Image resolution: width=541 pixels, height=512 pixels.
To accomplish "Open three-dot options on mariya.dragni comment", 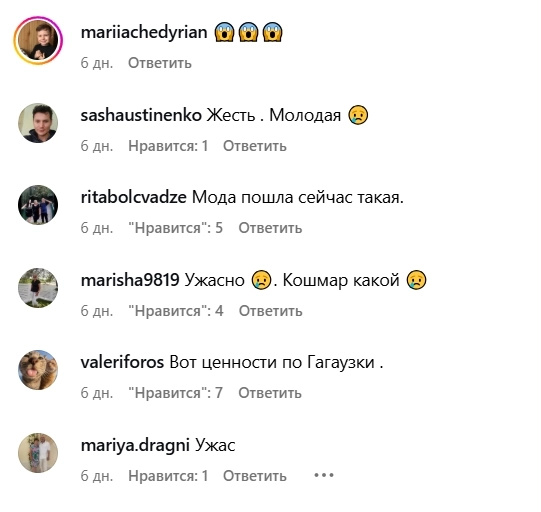I will tap(324, 475).
